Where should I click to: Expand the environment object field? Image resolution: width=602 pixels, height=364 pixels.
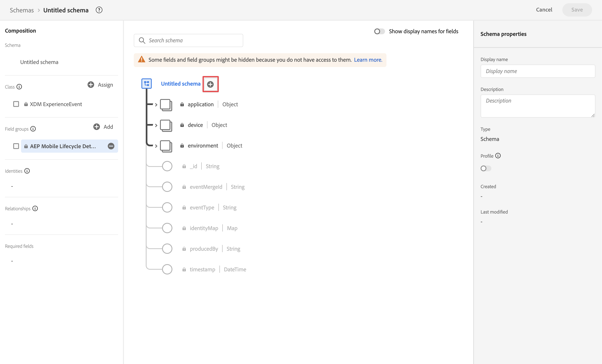click(156, 146)
